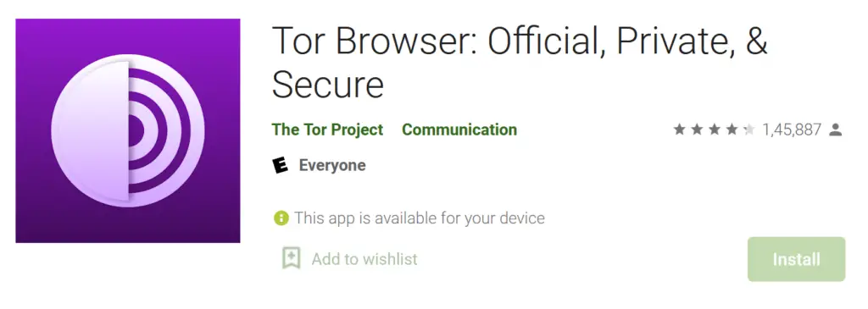
Task: Click the person icon beside ratings count
Action: coord(835,130)
